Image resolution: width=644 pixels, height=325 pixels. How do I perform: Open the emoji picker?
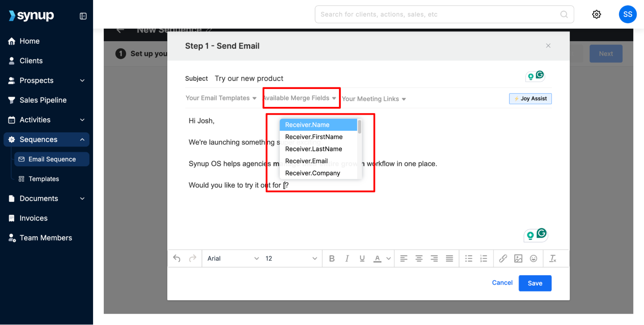click(x=533, y=258)
